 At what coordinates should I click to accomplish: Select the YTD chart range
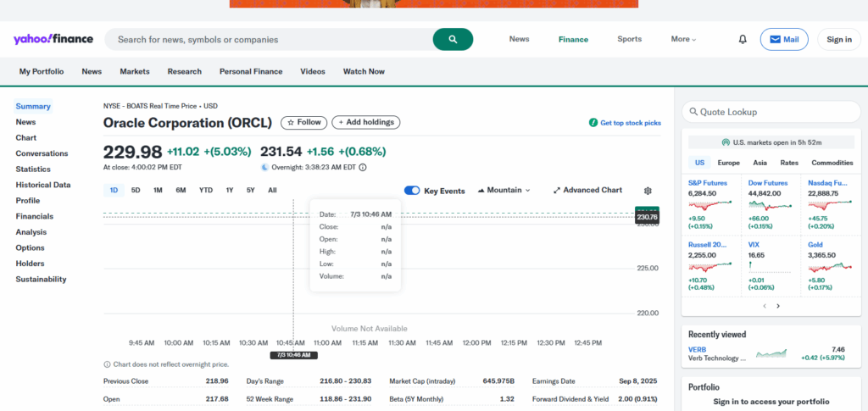click(x=206, y=191)
